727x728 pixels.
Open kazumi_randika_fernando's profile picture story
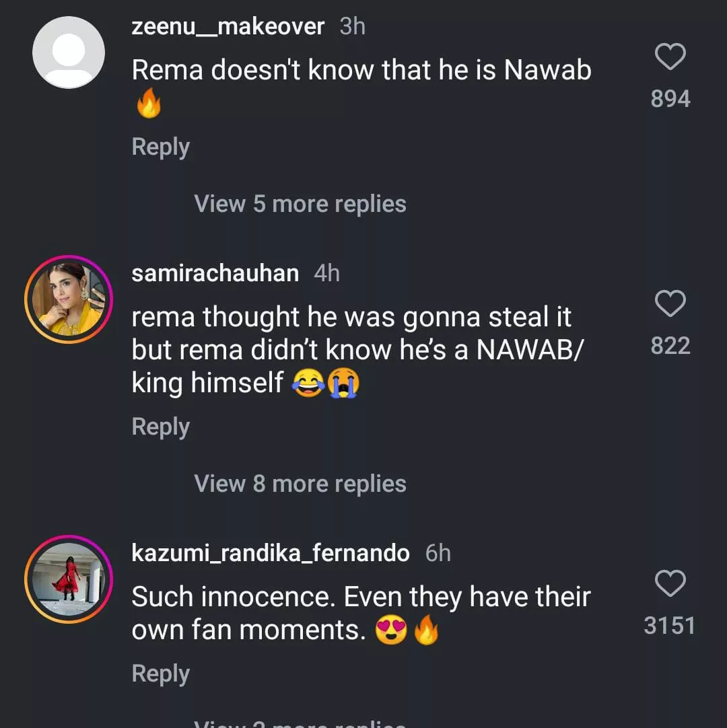click(69, 579)
